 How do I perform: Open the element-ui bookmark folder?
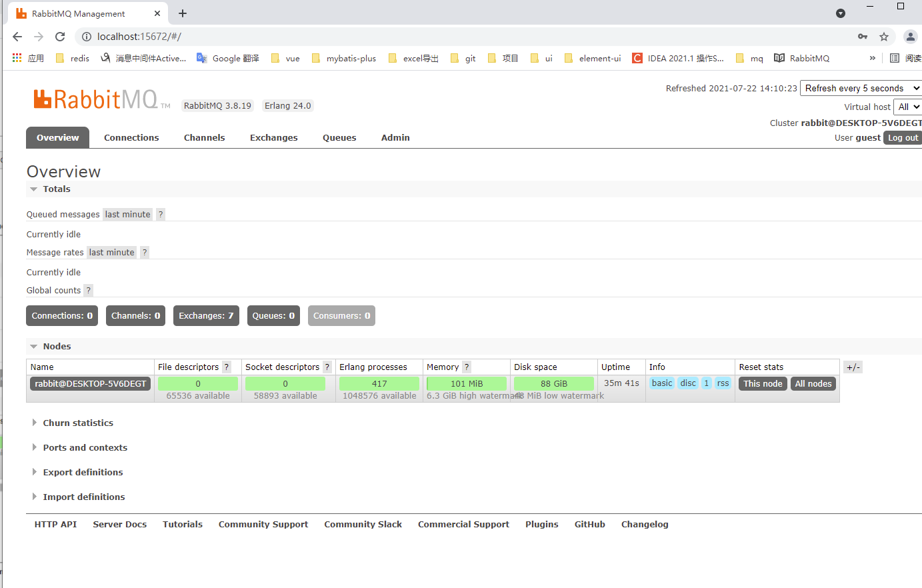point(593,58)
